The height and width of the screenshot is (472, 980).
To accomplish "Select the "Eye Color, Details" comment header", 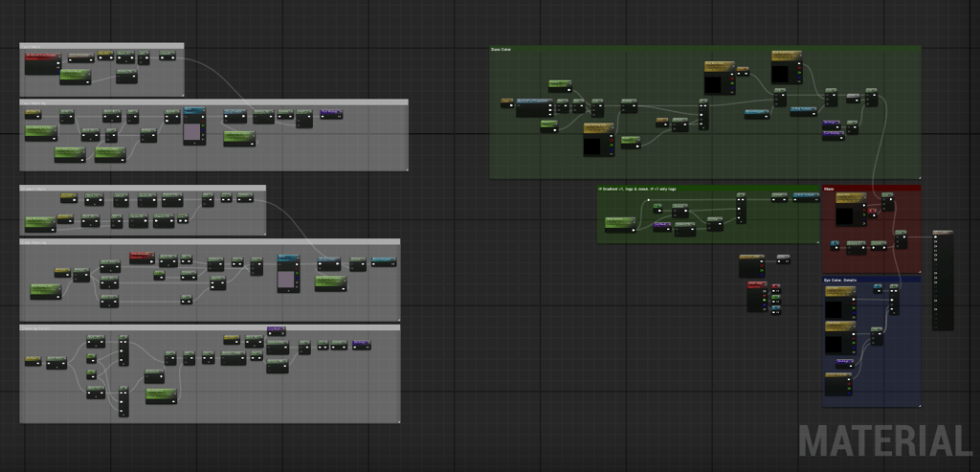I will (871, 281).
